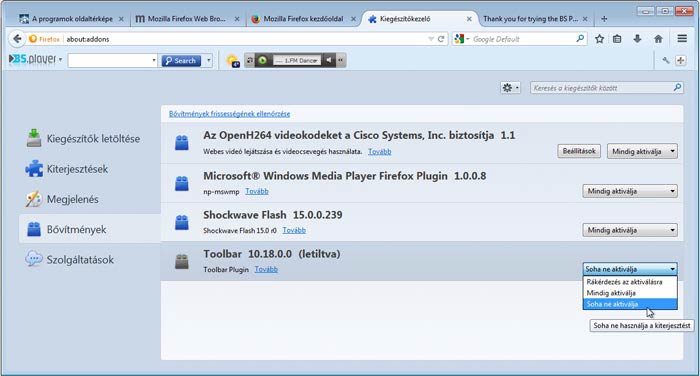Reload the page with the refresh icon
The image size is (700, 376).
[441, 39]
